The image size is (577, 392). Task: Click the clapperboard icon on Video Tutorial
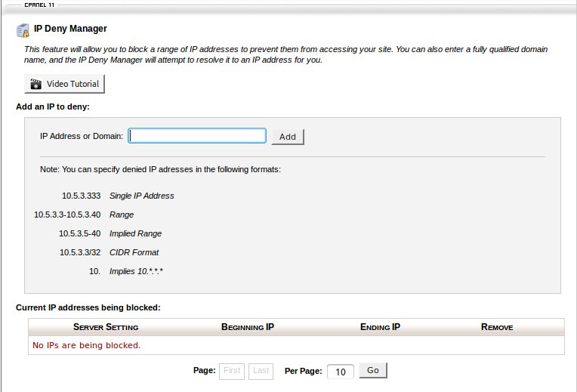click(35, 84)
